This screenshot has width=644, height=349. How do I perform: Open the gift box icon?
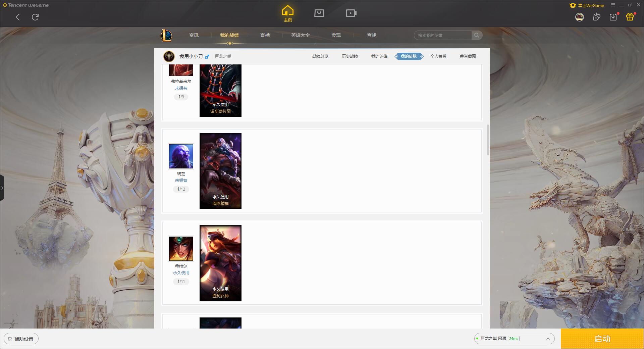630,17
